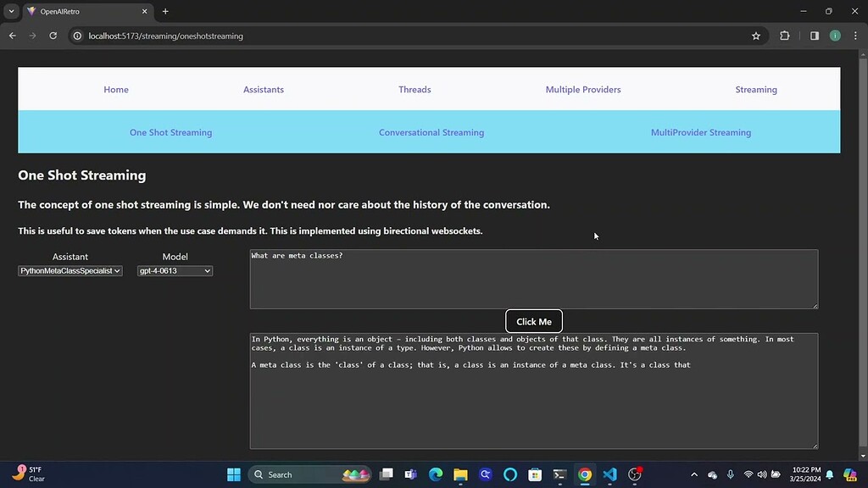Open the browser side panel icon
This screenshot has height=488, width=868.
pos(815,36)
